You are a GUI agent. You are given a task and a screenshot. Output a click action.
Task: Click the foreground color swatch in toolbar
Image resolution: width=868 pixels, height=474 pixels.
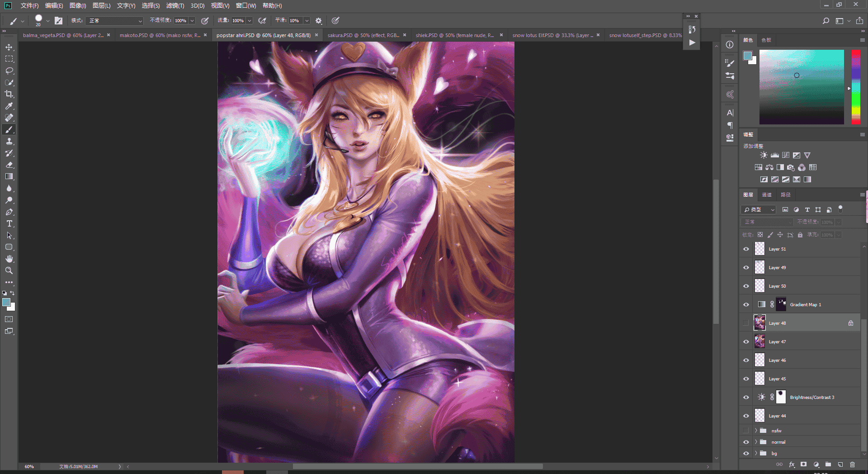click(x=6, y=302)
